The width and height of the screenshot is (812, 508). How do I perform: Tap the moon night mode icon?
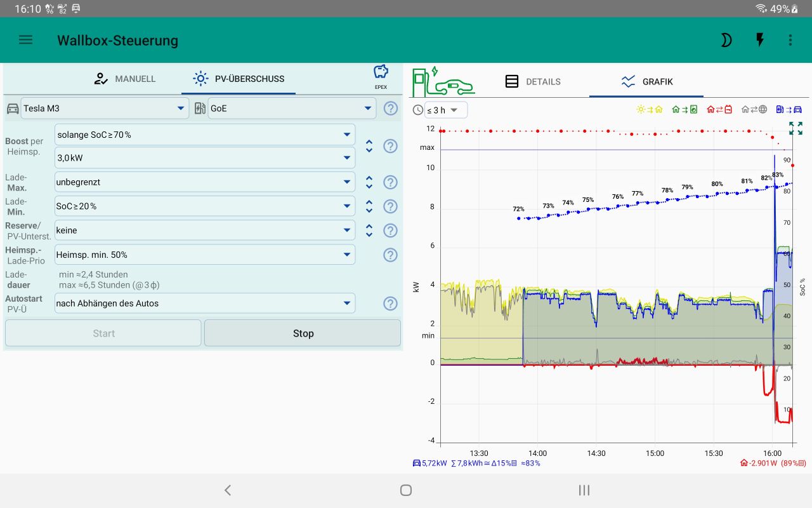(x=726, y=40)
